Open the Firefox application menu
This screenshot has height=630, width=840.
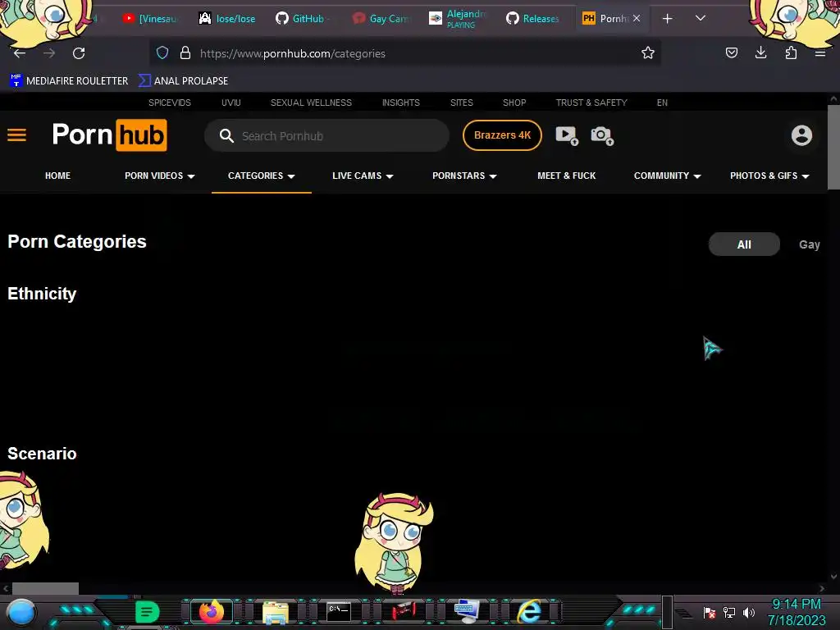[x=819, y=53]
